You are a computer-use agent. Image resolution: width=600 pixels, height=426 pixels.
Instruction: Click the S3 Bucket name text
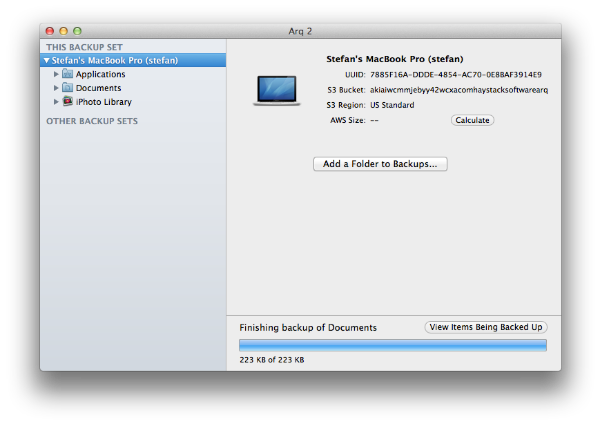[459, 90]
